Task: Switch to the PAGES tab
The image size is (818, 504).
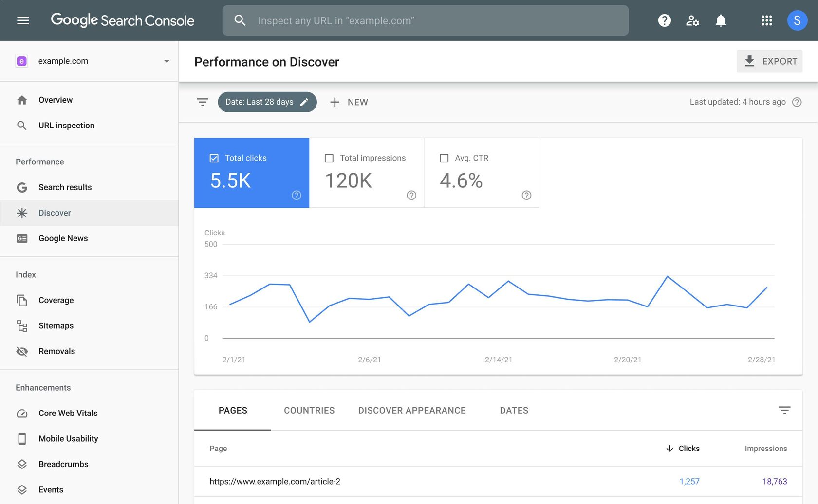Action: pyautogui.click(x=233, y=410)
